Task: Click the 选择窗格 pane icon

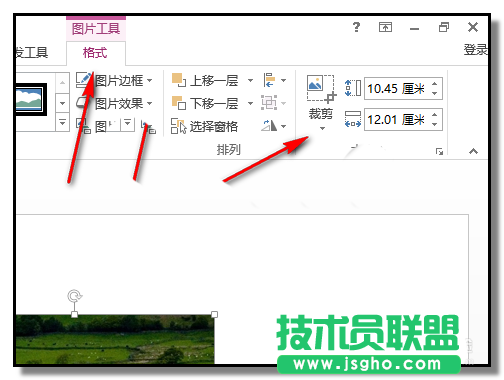Action: 179,126
